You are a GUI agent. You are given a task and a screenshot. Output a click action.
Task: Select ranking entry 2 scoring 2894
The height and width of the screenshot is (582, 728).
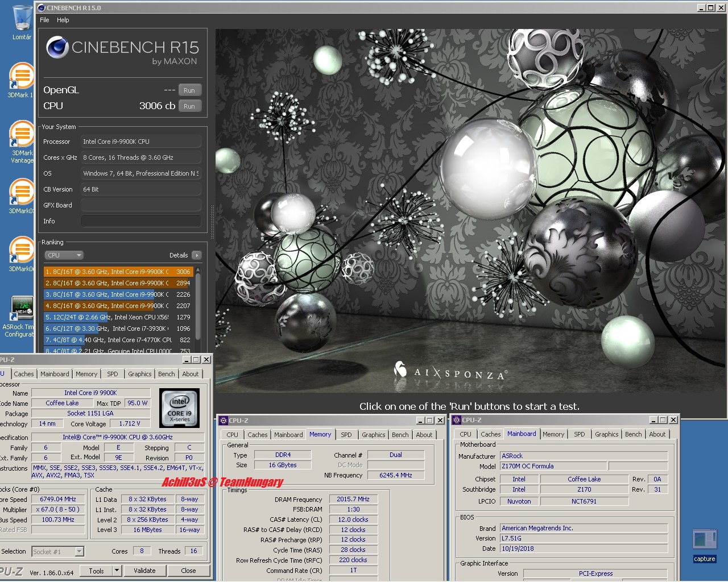pos(118,283)
